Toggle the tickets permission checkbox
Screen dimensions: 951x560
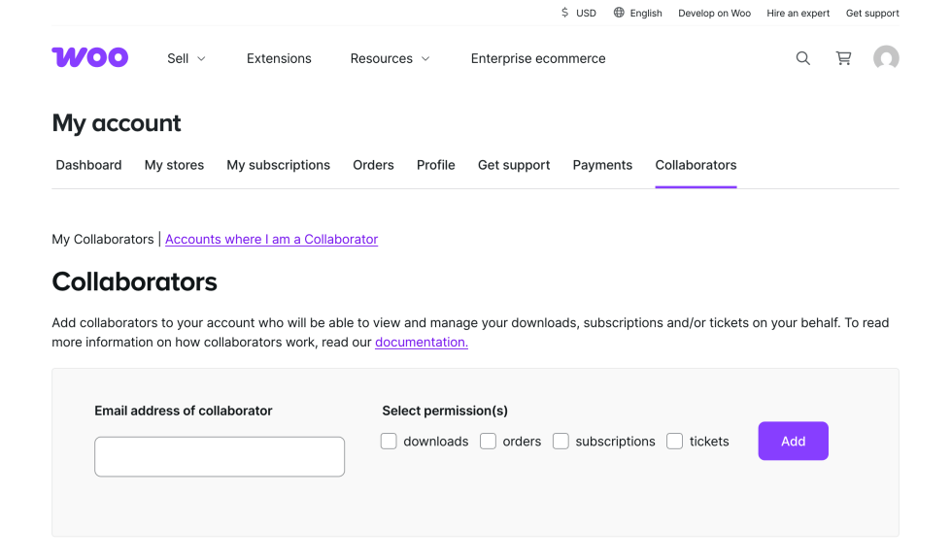[674, 442]
